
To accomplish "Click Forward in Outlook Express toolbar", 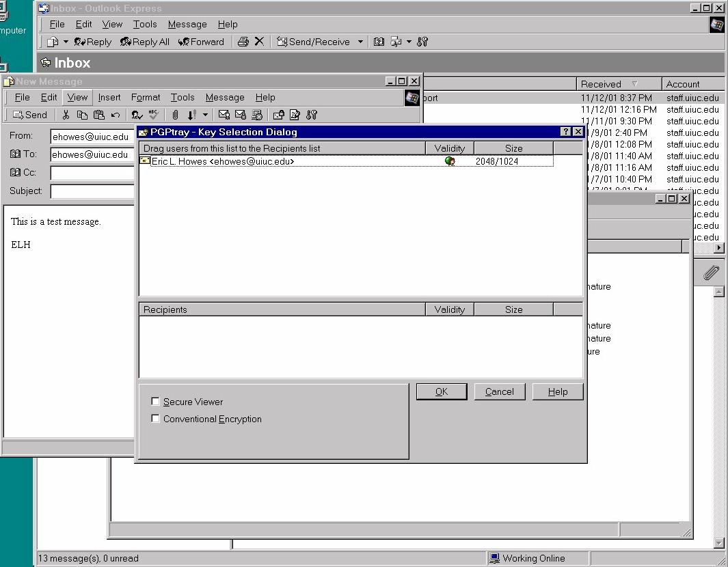I will tap(200, 42).
